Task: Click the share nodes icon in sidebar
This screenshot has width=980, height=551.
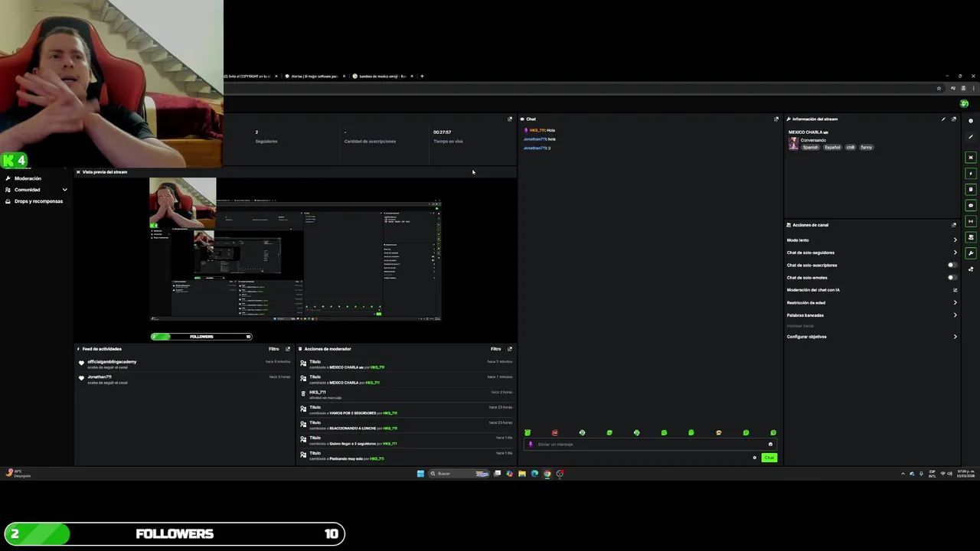Action: point(971,269)
